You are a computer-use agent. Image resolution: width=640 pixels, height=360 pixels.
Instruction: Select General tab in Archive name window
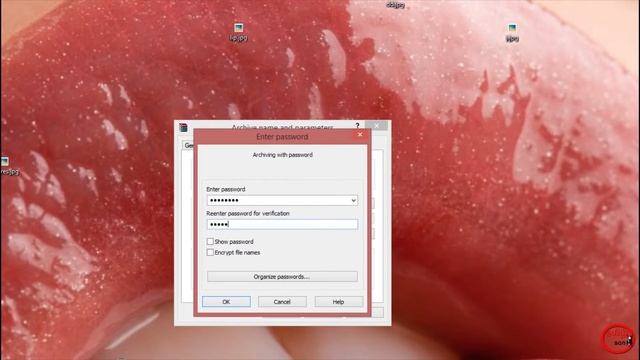[x=188, y=145]
